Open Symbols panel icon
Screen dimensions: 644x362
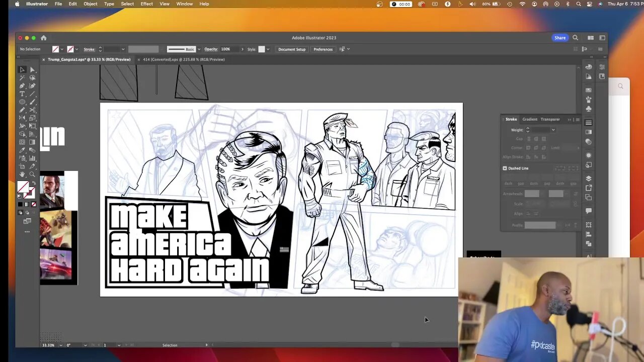[x=589, y=109]
